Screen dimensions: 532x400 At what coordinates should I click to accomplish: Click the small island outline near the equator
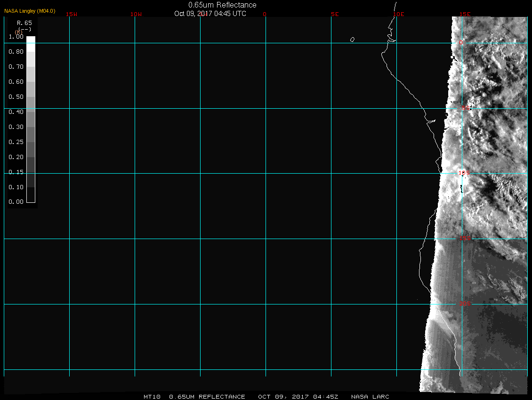point(352,40)
